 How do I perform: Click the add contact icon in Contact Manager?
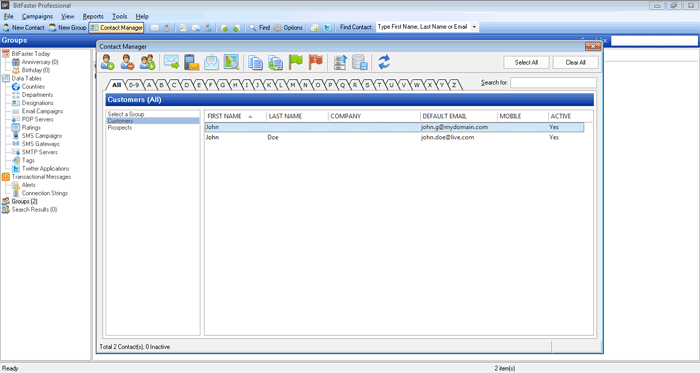pyautogui.click(x=107, y=62)
